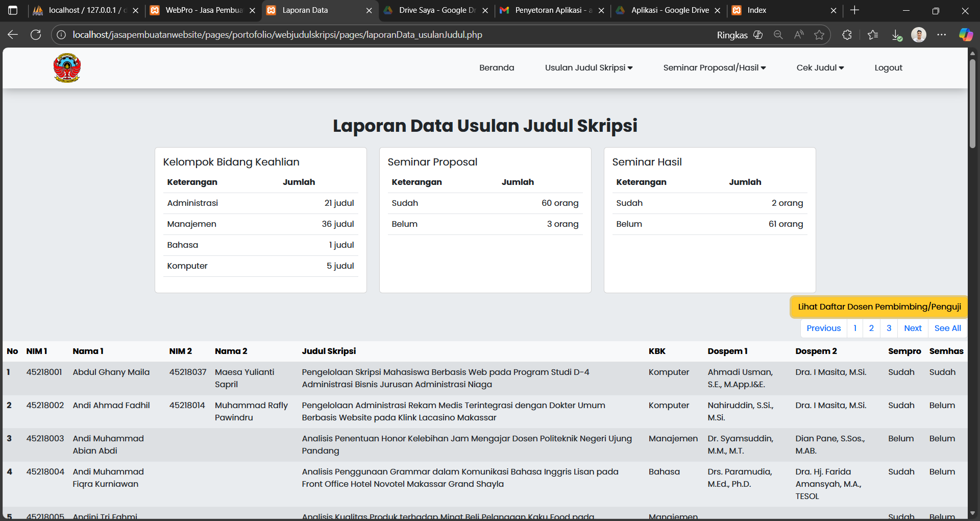
Task: Open new tab with plus button
Action: [855, 10]
